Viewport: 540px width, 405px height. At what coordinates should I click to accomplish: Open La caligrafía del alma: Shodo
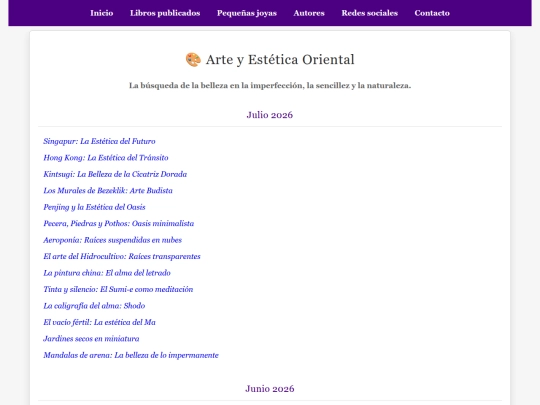[x=94, y=306]
